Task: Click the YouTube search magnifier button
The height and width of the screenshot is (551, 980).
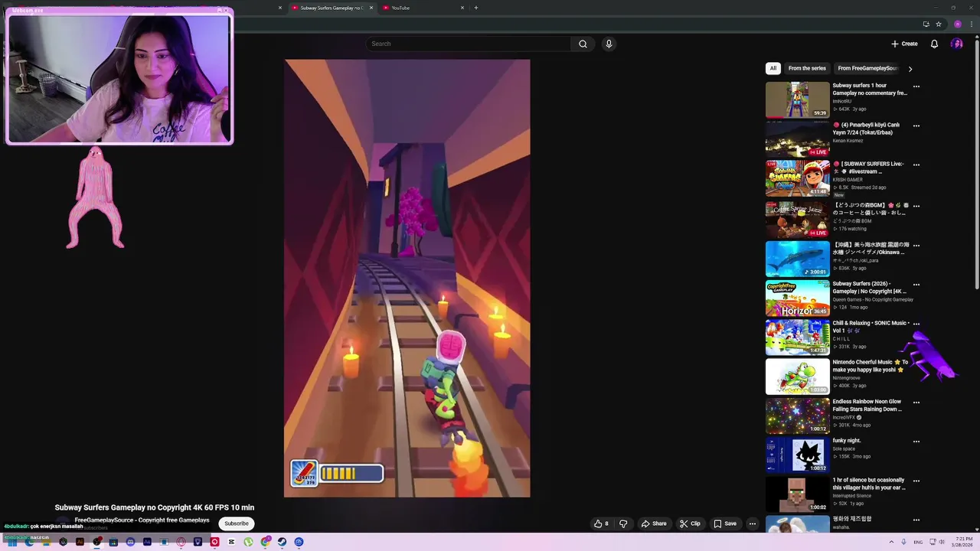Action: (583, 44)
